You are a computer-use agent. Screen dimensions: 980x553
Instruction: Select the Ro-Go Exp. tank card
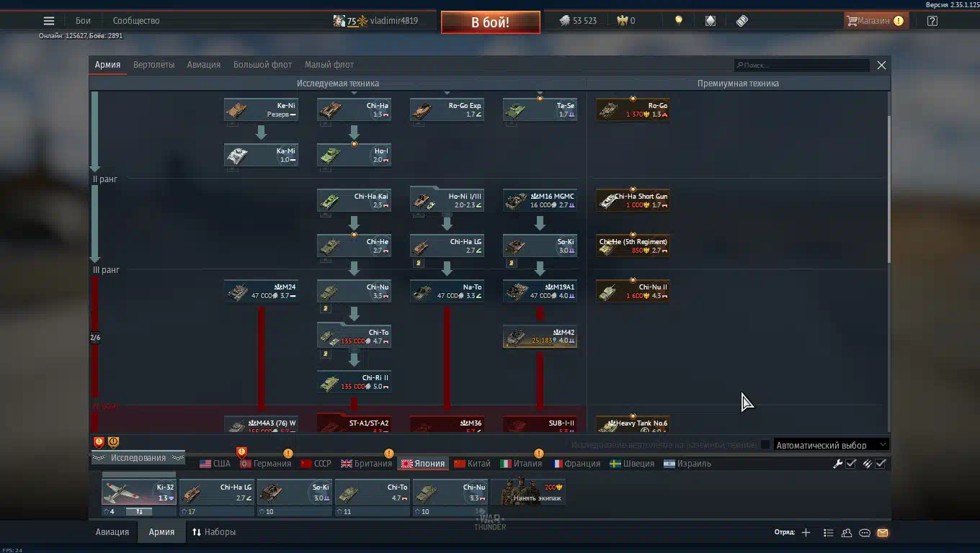click(447, 110)
